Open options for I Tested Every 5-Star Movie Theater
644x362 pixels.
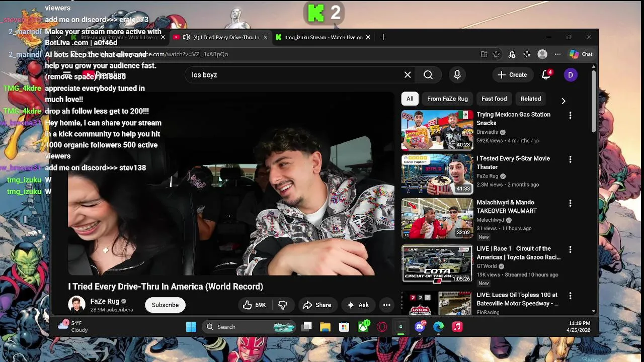coord(570,159)
